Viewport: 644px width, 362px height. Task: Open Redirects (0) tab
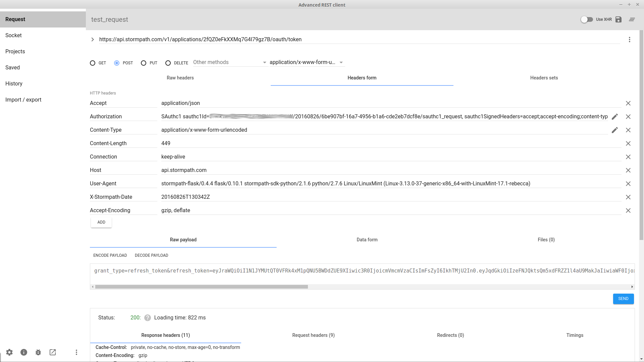click(450, 335)
